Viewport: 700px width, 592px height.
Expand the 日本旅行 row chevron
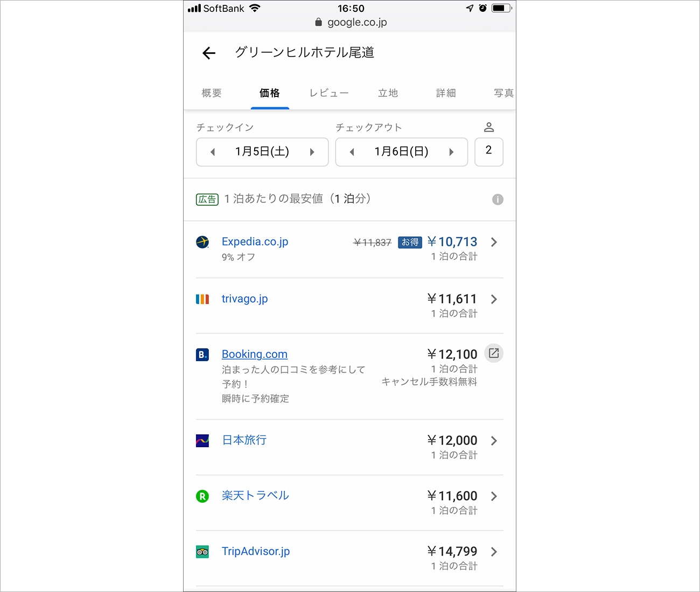pos(494,441)
